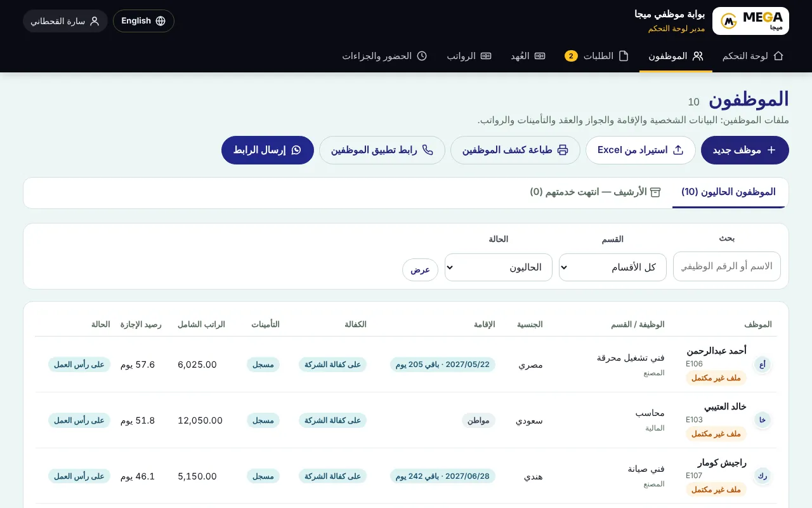Click the عرض filter button
Image resolution: width=812 pixels, height=508 pixels.
pyautogui.click(x=420, y=270)
